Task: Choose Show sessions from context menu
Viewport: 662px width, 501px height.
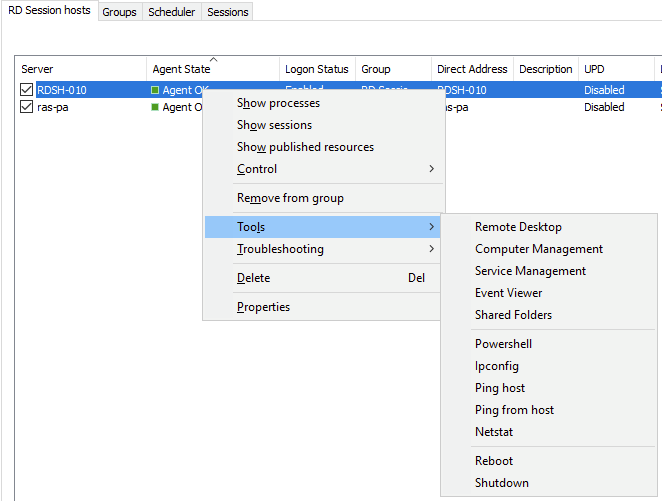Action: (x=323, y=125)
